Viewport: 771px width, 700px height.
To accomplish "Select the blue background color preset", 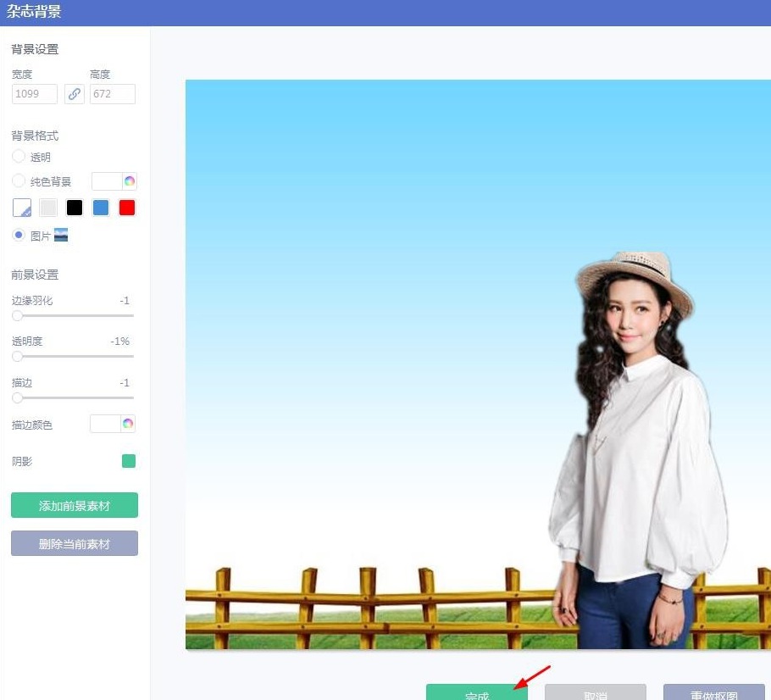I will point(100,208).
